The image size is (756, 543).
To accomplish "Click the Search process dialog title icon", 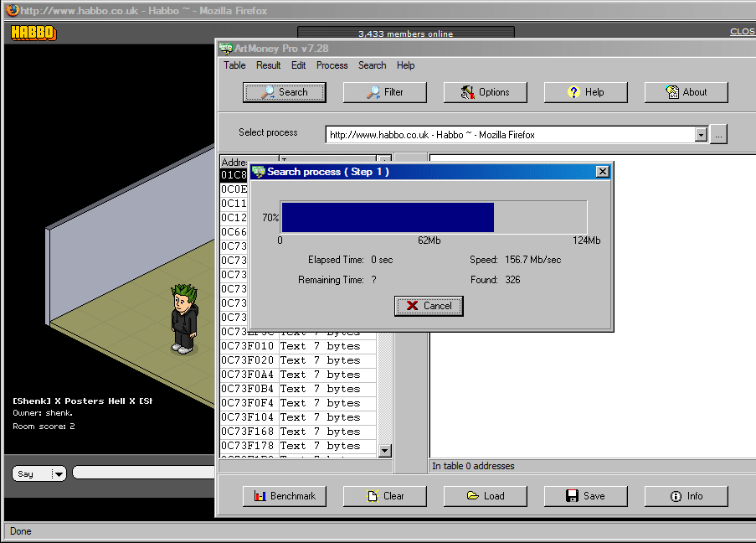I will tap(259, 172).
